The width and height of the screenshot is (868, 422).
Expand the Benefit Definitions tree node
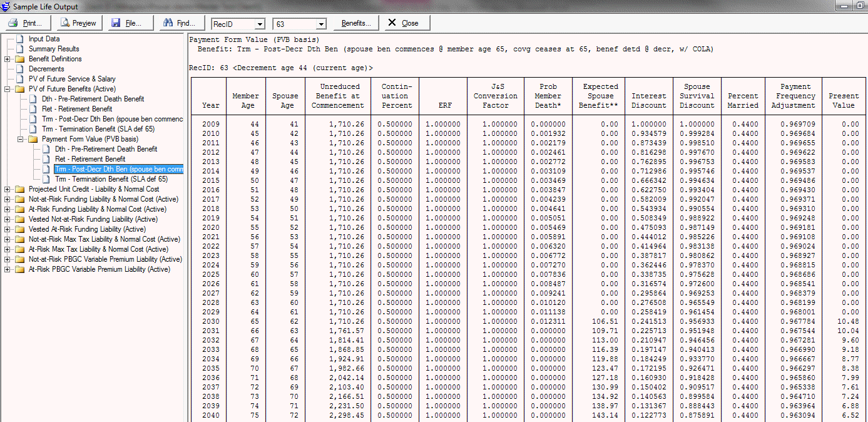point(8,59)
